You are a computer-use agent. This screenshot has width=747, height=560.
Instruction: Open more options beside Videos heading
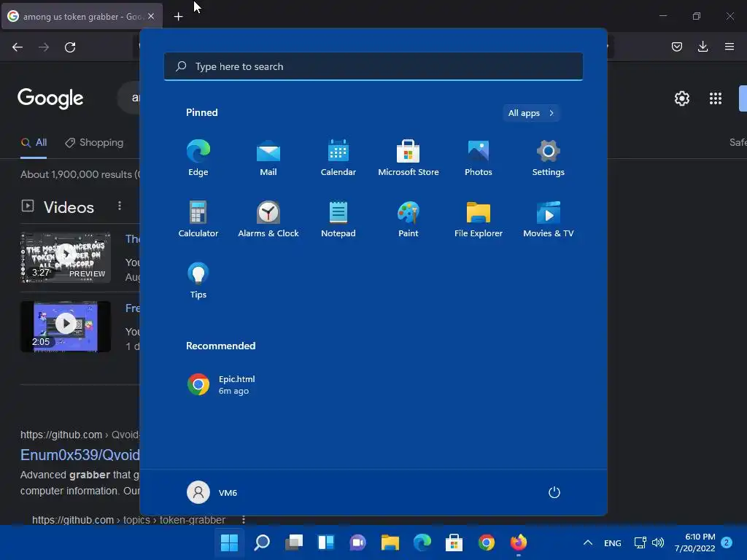[120, 206]
